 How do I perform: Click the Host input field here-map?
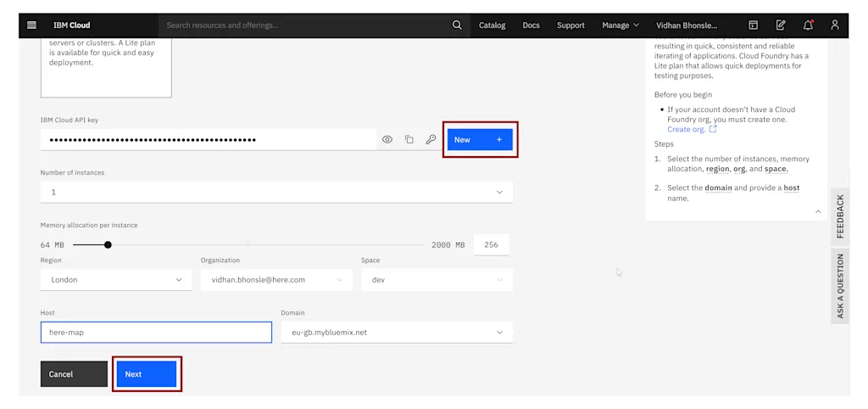156,333
